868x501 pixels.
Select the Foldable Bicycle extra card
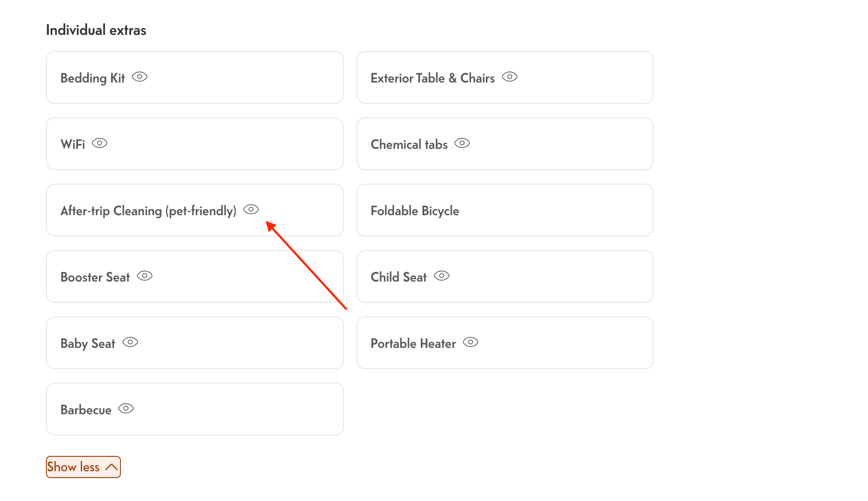click(x=505, y=210)
